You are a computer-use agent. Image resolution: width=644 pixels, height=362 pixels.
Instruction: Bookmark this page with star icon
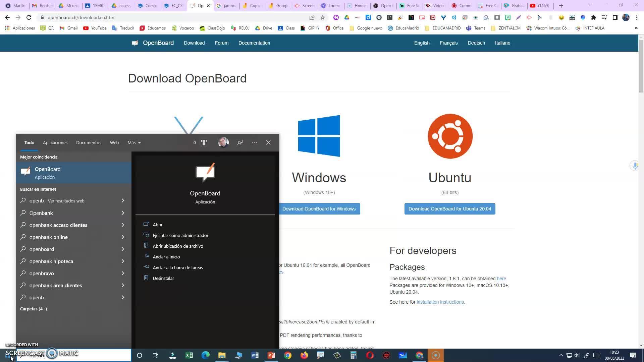pos(323,17)
